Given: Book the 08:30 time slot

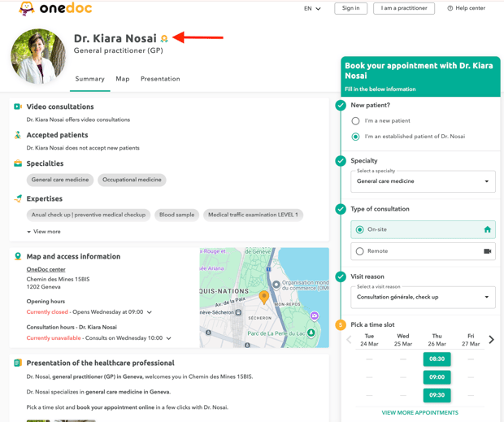Looking at the screenshot, I should 437,359.
